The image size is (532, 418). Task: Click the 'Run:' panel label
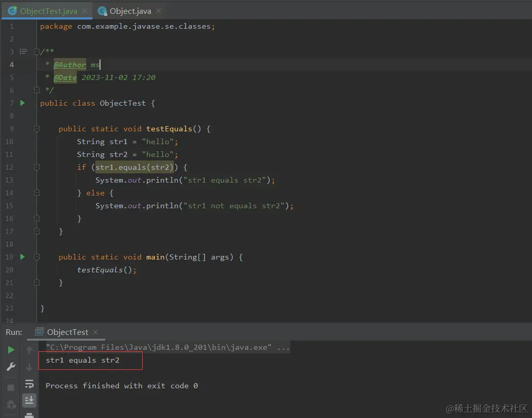coord(14,332)
